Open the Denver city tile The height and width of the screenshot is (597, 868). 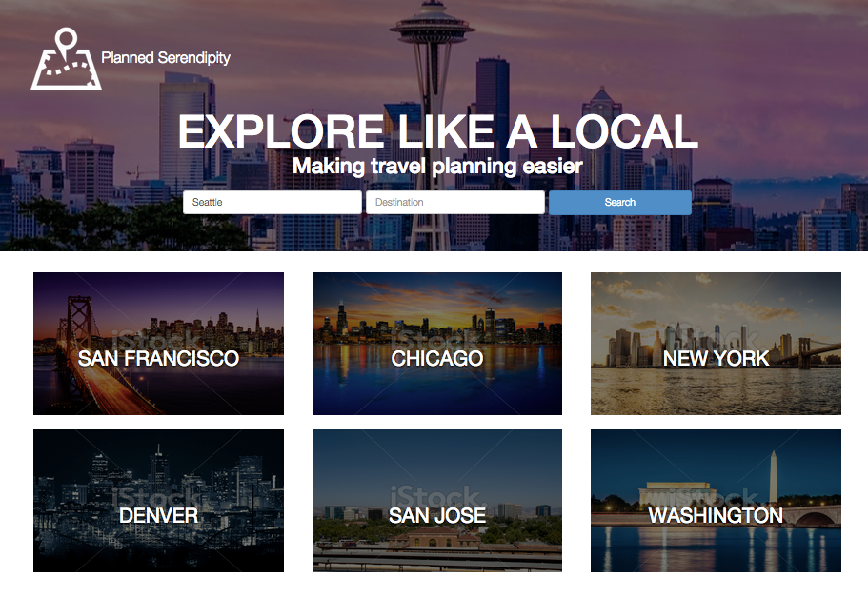[158, 501]
